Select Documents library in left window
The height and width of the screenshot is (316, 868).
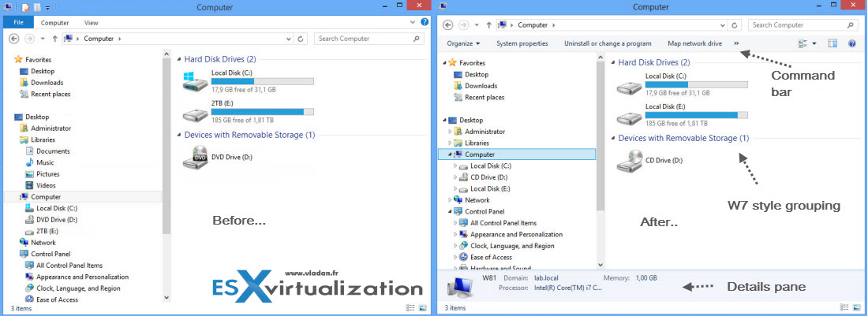47,151
